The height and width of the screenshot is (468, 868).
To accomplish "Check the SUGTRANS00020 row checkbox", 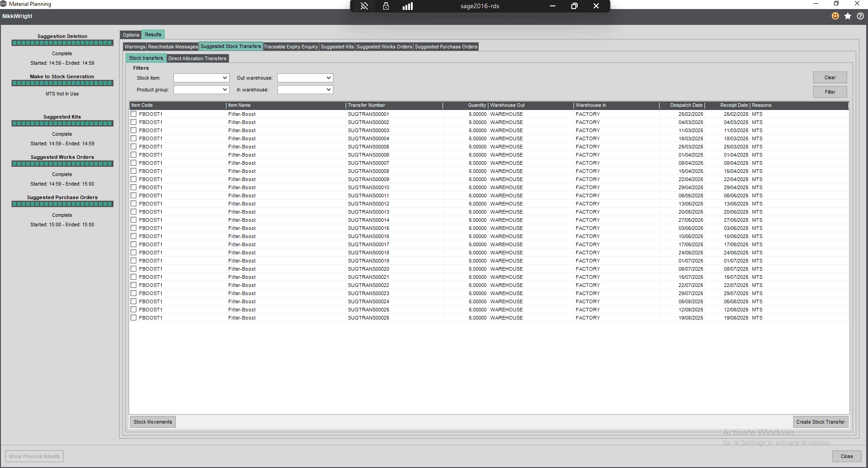I will point(134,269).
